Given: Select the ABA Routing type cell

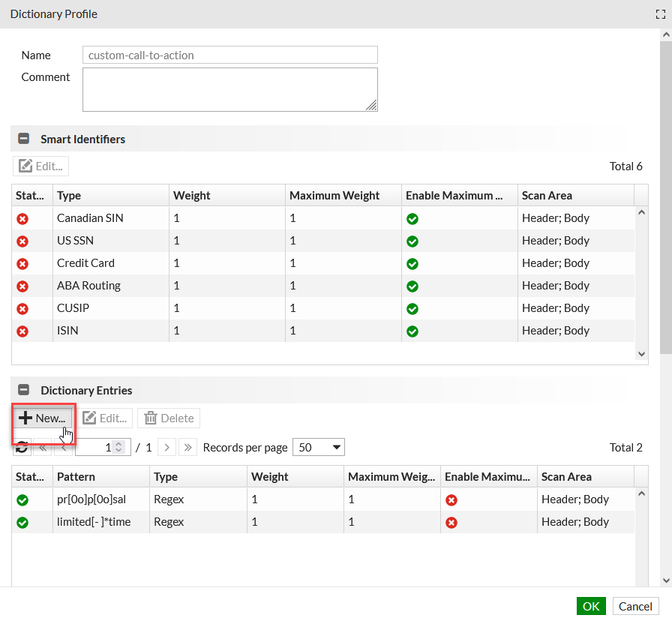Looking at the screenshot, I should tap(111, 286).
